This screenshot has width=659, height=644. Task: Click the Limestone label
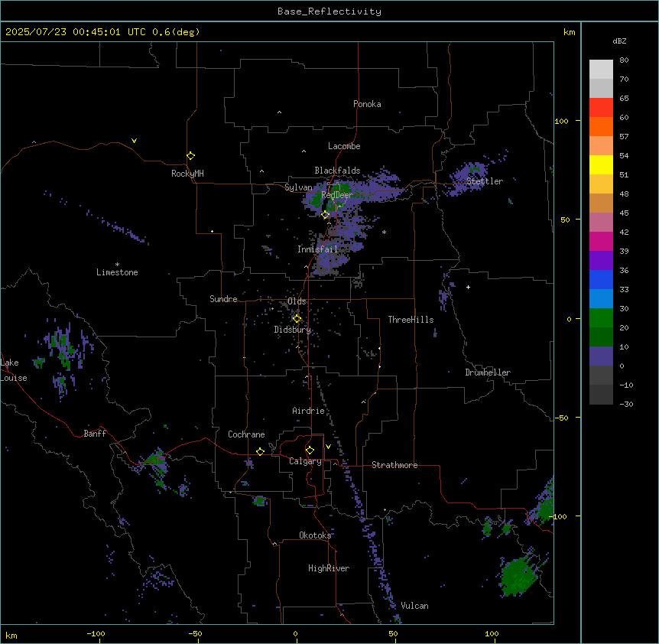tap(117, 272)
